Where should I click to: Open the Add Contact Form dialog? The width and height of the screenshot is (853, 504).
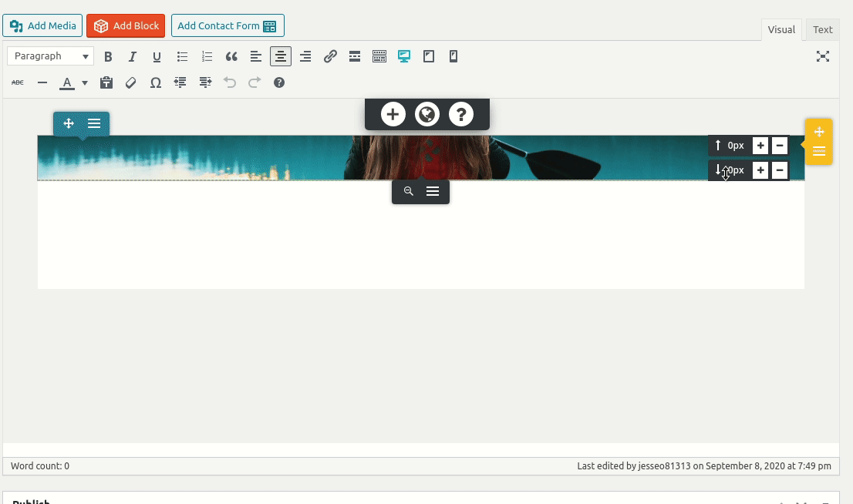pyautogui.click(x=228, y=25)
